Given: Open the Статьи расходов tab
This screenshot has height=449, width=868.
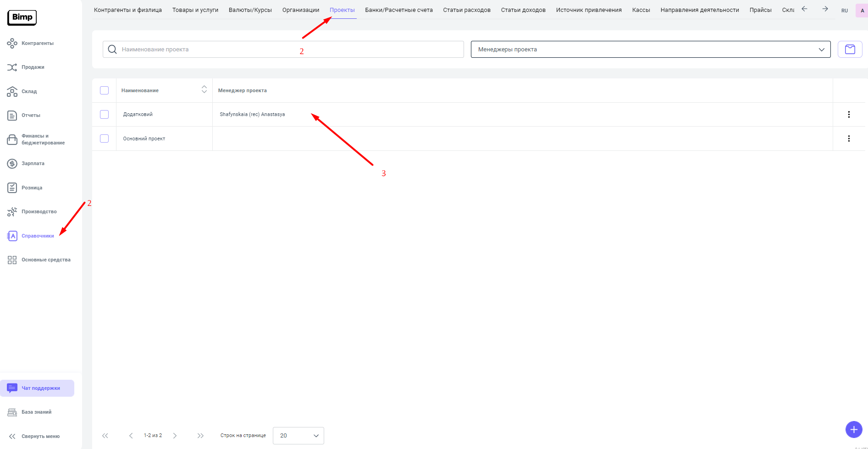Looking at the screenshot, I should point(466,10).
